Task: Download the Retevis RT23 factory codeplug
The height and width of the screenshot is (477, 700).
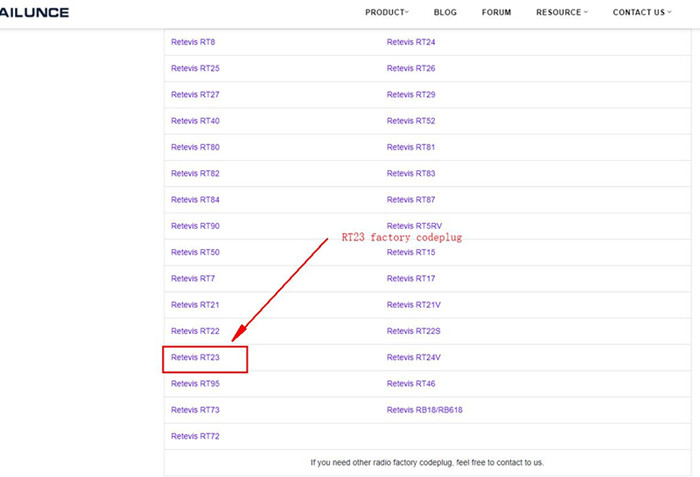Action: point(195,357)
